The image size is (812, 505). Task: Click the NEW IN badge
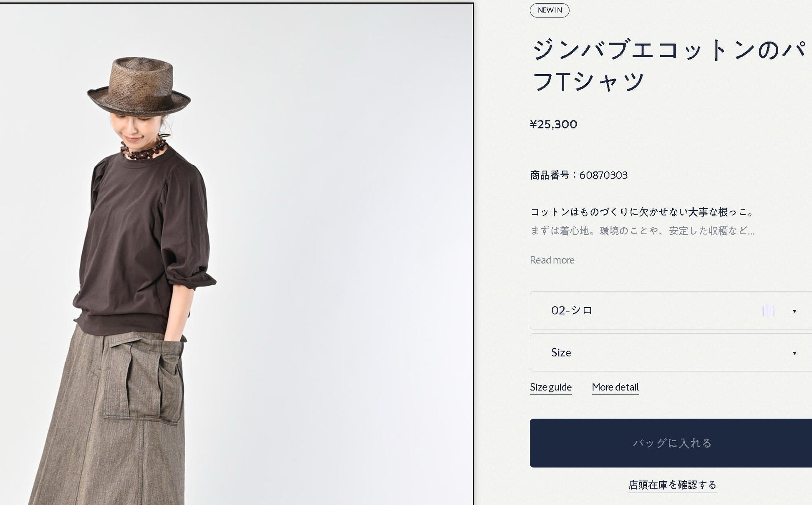pos(549,10)
